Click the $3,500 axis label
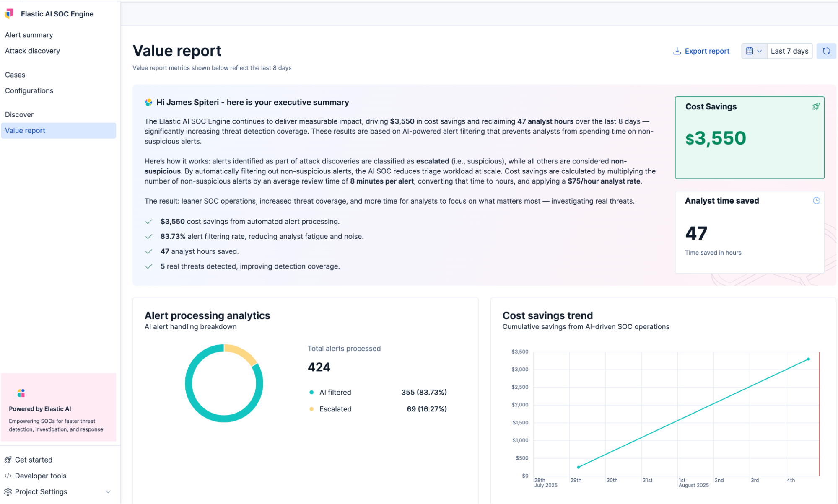Screen dimensions: 838x504 [x=520, y=352]
